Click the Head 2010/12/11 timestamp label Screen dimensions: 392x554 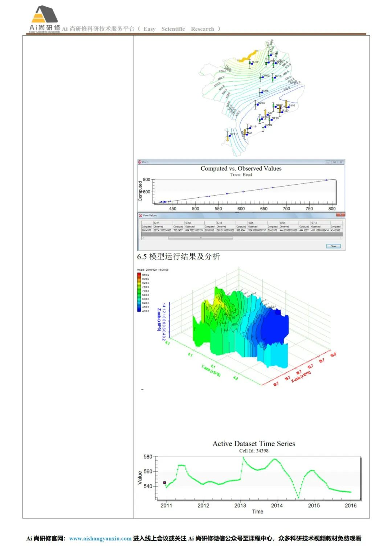[153, 270]
